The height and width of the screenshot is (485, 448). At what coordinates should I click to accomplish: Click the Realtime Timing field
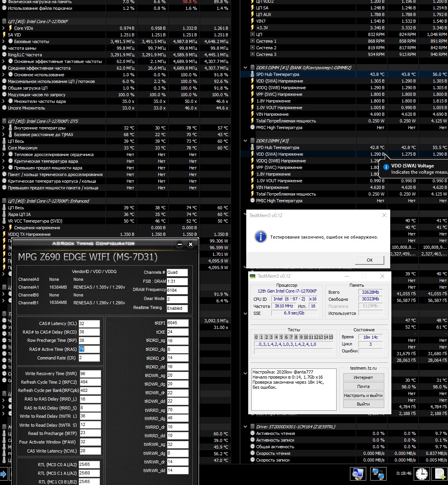coord(177,308)
